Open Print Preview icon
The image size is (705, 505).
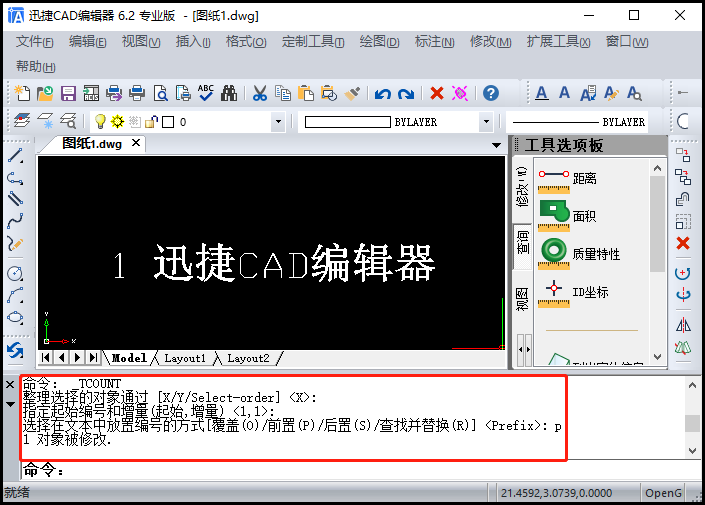pyautogui.click(x=161, y=93)
